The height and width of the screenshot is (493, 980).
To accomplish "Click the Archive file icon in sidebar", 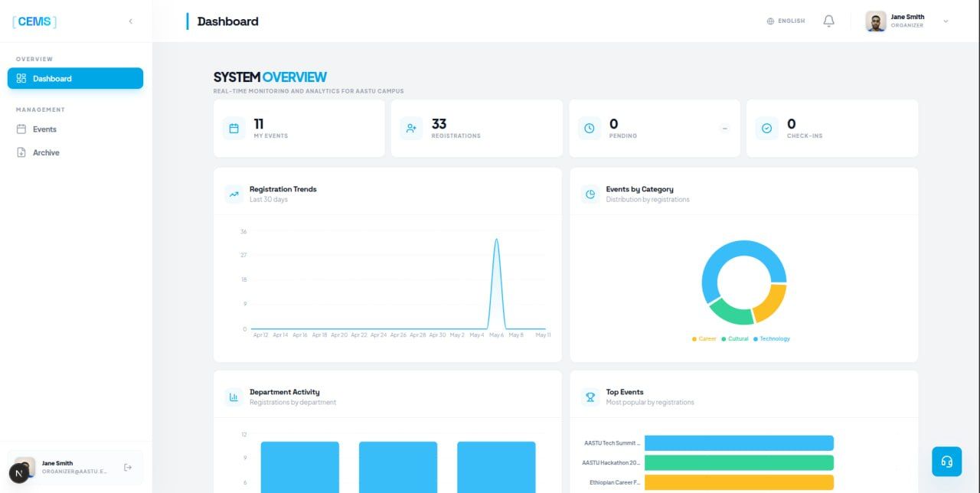I will [x=21, y=152].
